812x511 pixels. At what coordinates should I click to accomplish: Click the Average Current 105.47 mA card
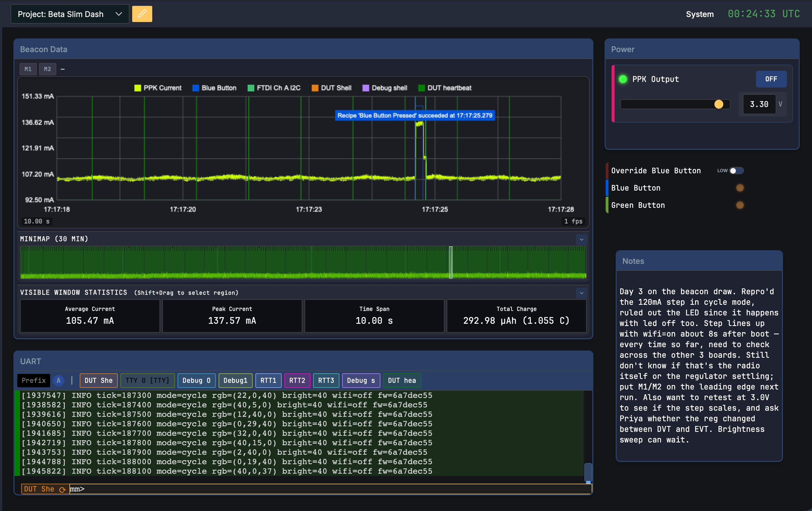pyautogui.click(x=90, y=316)
